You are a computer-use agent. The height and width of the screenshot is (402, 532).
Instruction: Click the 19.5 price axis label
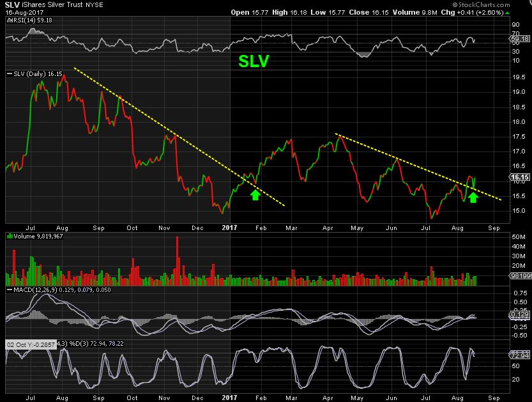click(x=519, y=77)
